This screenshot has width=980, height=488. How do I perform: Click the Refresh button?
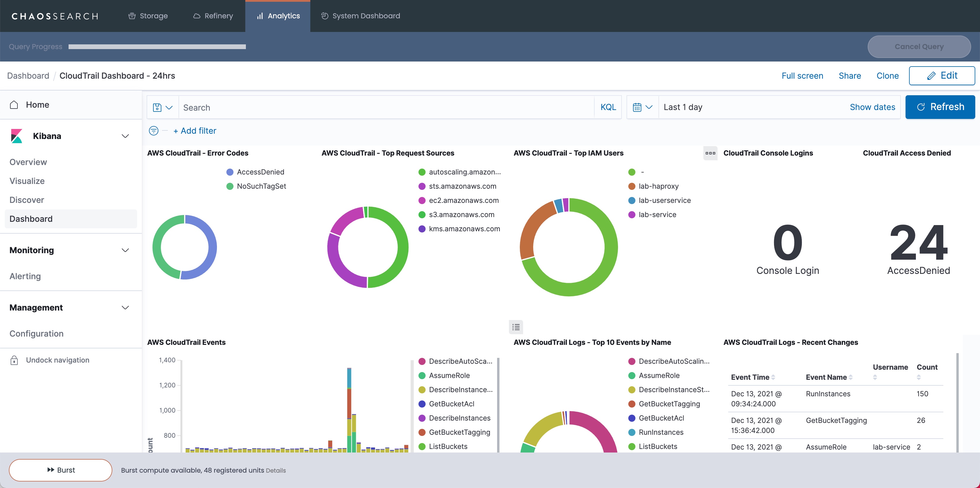click(940, 107)
